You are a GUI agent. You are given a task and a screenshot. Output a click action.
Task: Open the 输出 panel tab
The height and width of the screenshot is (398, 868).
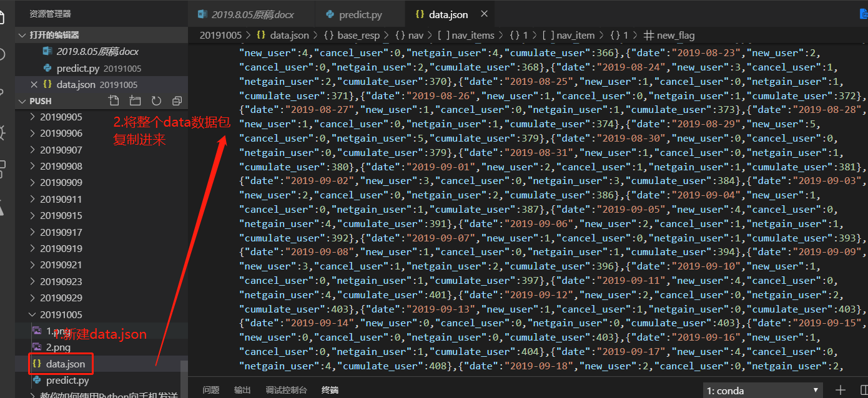click(x=242, y=390)
